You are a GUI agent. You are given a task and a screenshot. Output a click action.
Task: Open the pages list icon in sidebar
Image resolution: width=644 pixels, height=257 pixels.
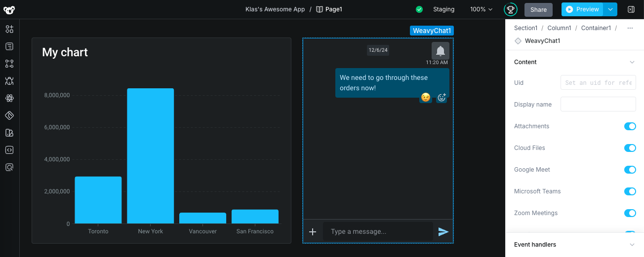(x=9, y=46)
